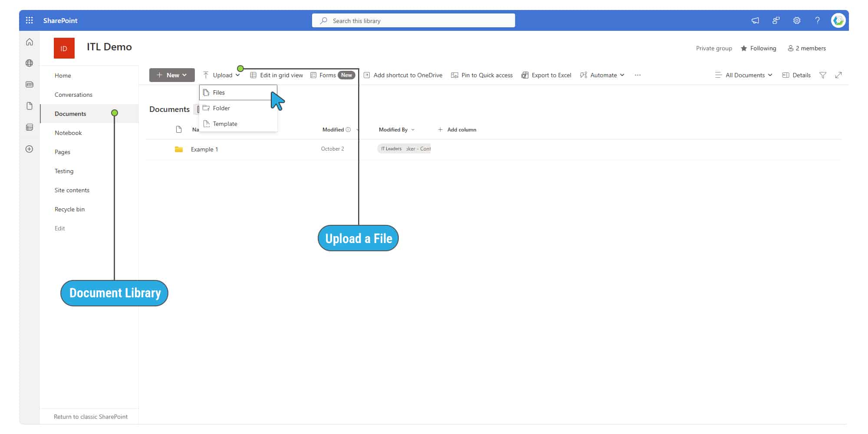Screen dimensions: 868x434
Task: View the 2 members of the group
Action: (x=806, y=48)
